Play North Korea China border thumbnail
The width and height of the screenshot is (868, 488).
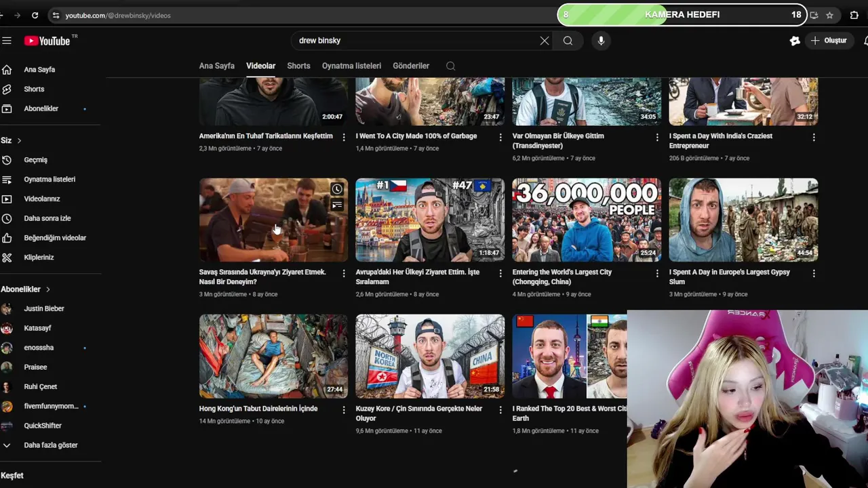point(430,357)
